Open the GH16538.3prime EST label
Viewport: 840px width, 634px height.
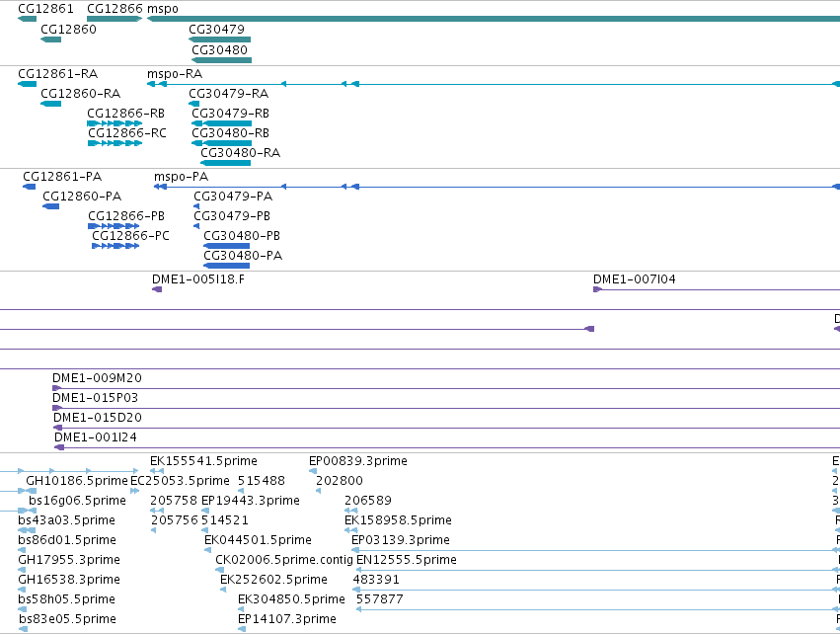click(68, 580)
